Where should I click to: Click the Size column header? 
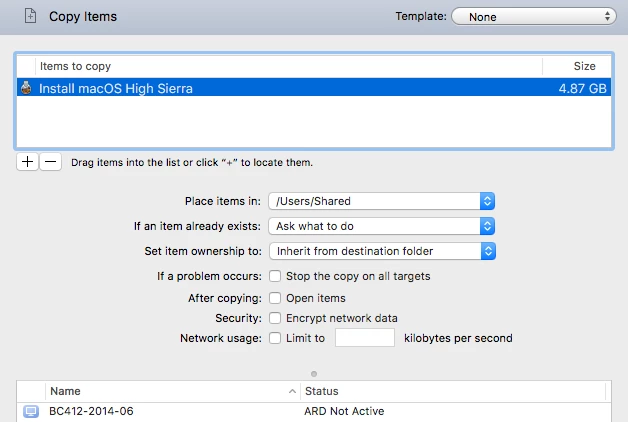[577, 66]
